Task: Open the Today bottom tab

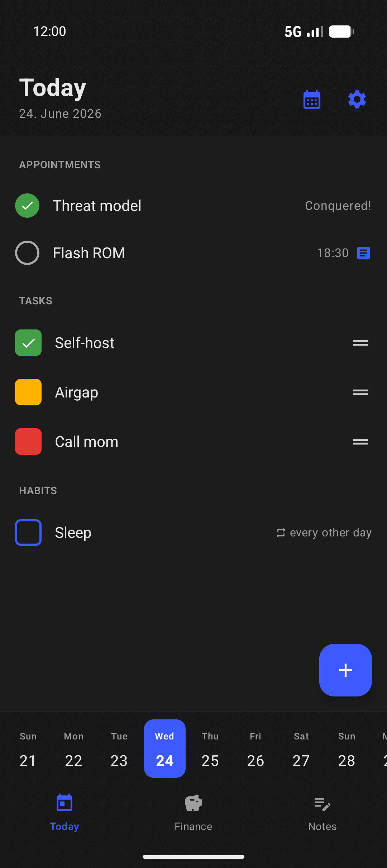Action: pyautogui.click(x=64, y=812)
